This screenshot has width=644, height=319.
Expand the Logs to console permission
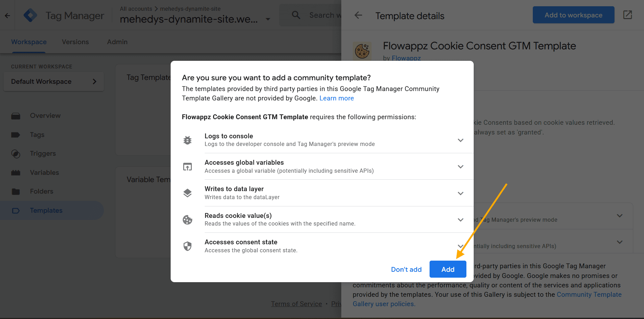coord(460,140)
